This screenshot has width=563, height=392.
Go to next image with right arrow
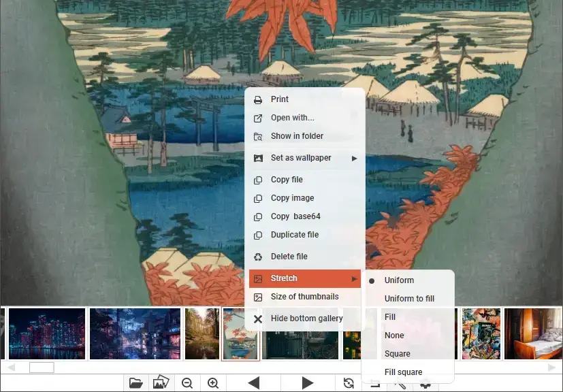pyautogui.click(x=307, y=383)
